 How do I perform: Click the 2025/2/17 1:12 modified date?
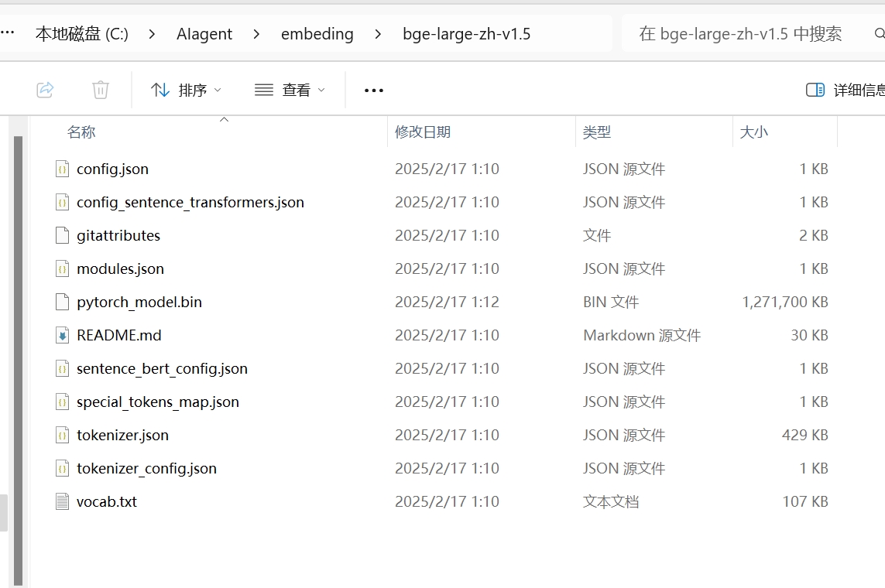[447, 303]
